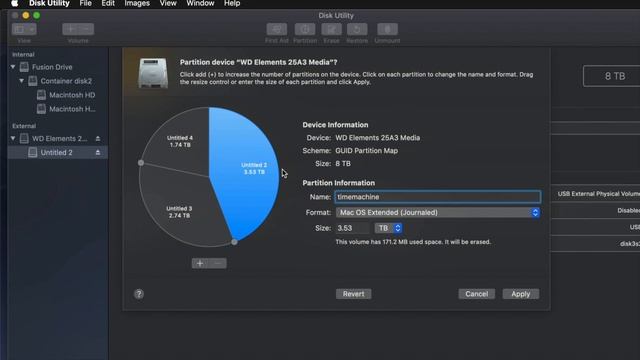
Task: Click the 8 TB capacity box in main window
Action: pyautogui.click(x=612, y=76)
